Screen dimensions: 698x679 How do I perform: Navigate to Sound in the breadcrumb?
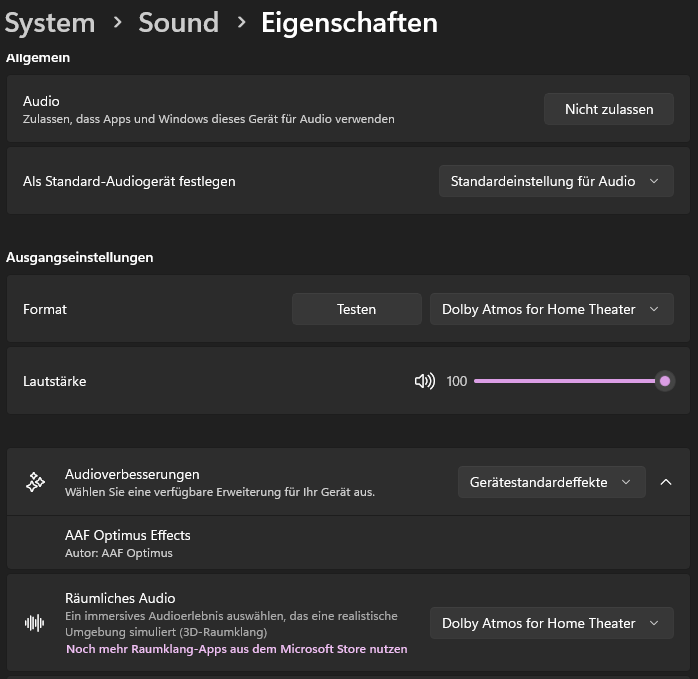[178, 23]
